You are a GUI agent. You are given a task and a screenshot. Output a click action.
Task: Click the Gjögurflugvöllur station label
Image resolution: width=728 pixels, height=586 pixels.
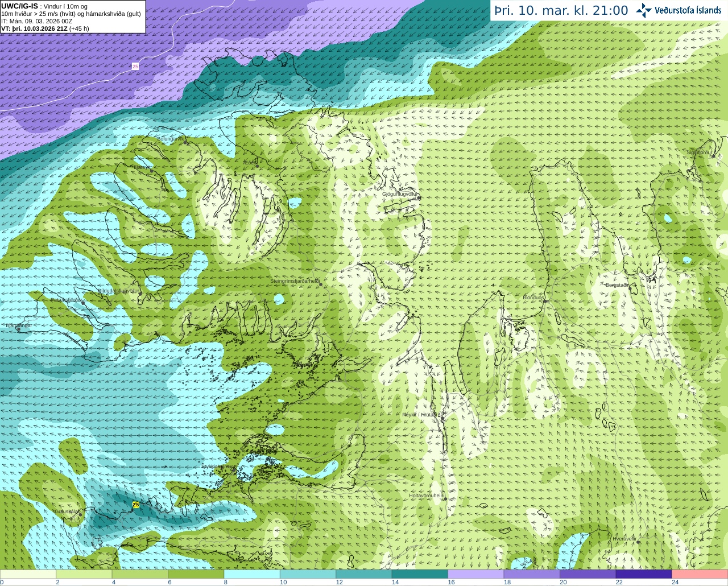click(400, 194)
